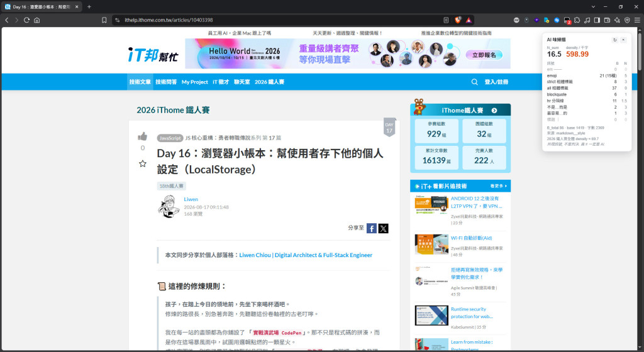The height and width of the screenshot is (352, 644).
Task: Open the Liwen Chiou Digital Architect blog link
Action: pyautogui.click(x=306, y=255)
